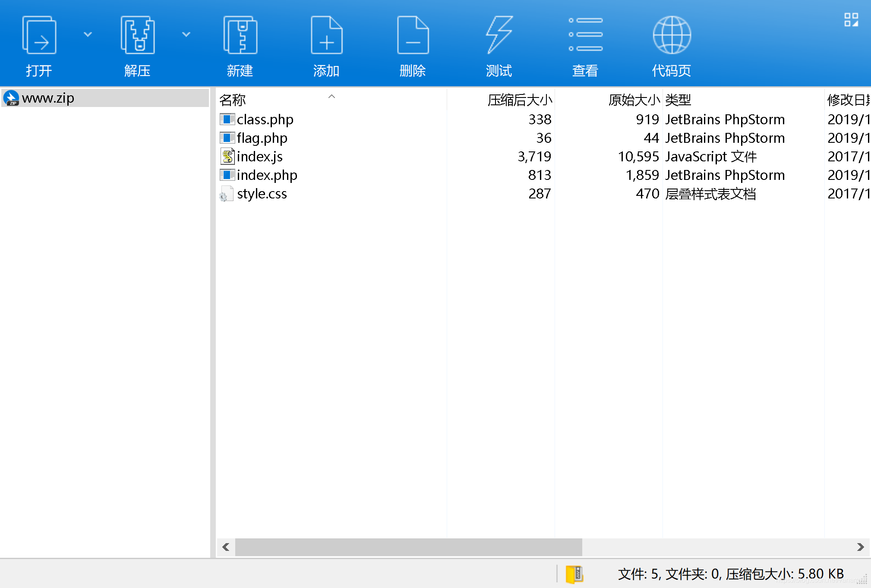The image size is (871, 588).
Task: Select www.zip in the left tree
Action: click(48, 98)
